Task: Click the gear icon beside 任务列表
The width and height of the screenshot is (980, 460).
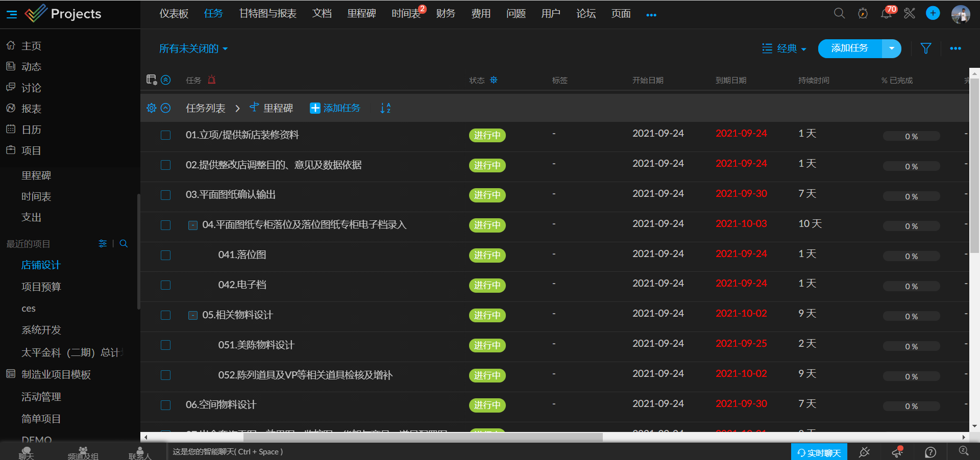Action: (151, 108)
